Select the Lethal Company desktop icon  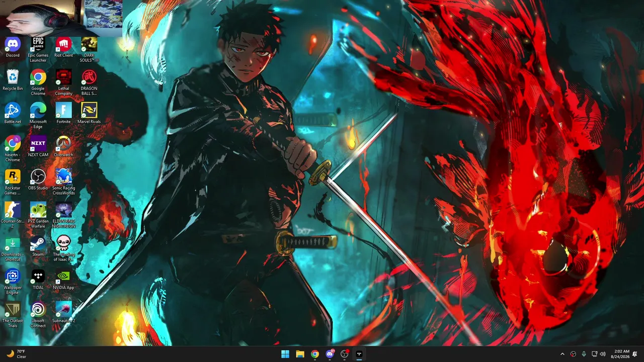tap(63, 83)
